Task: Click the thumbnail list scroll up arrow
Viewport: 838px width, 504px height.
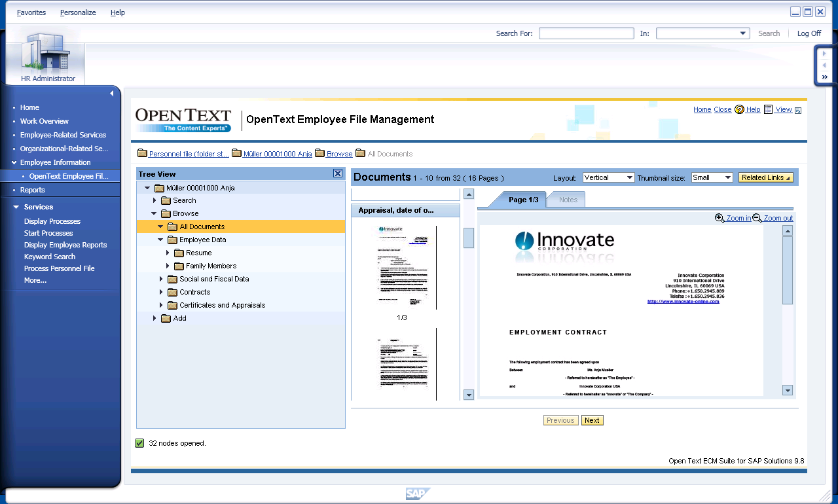Action: [x=469, y=194]
